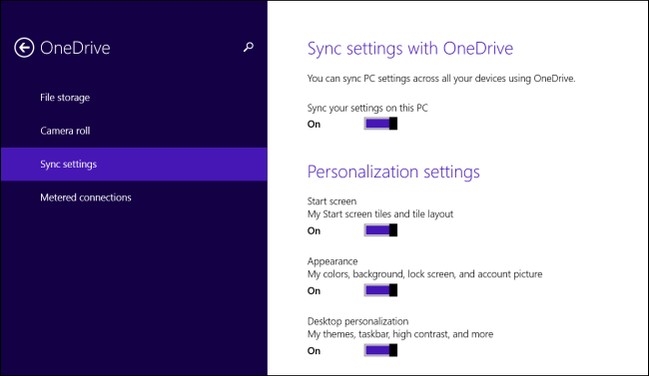Click the 'Start screen' label
This screenshot has width=649, height=376.
(332, 201)
